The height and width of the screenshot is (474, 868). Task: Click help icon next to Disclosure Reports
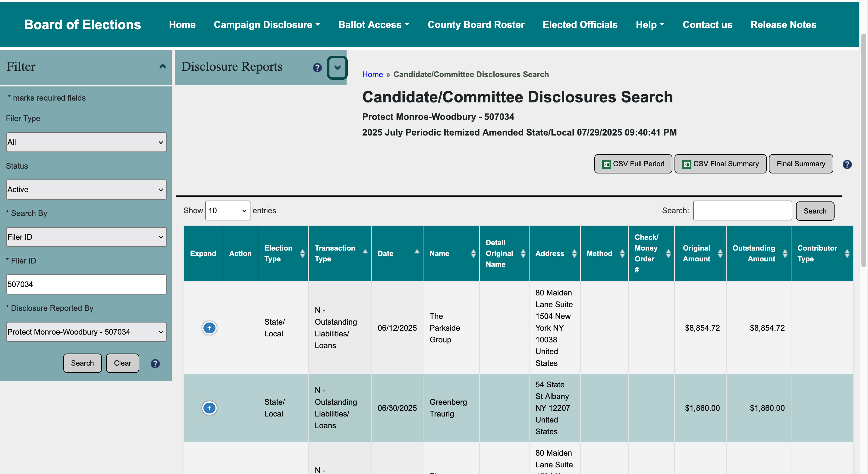point(317,68)
